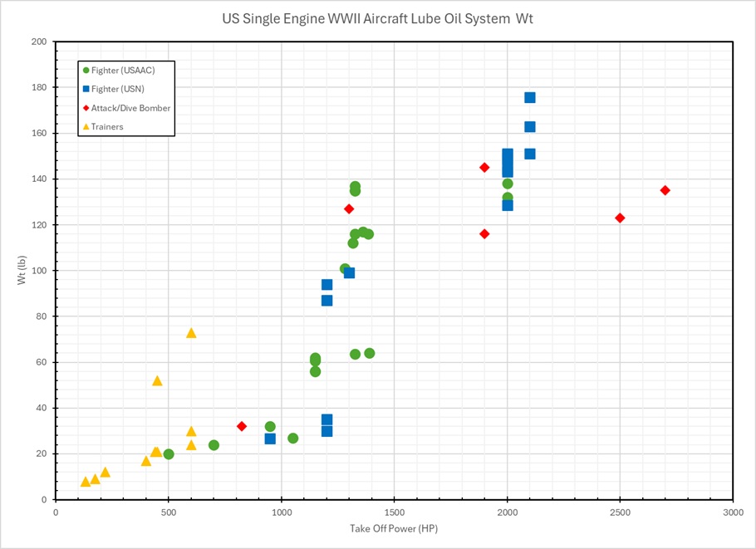Click the blue square marker in the legend
Image resolution: width=756 pixels, height=549 pixels.
click(86, 89)
